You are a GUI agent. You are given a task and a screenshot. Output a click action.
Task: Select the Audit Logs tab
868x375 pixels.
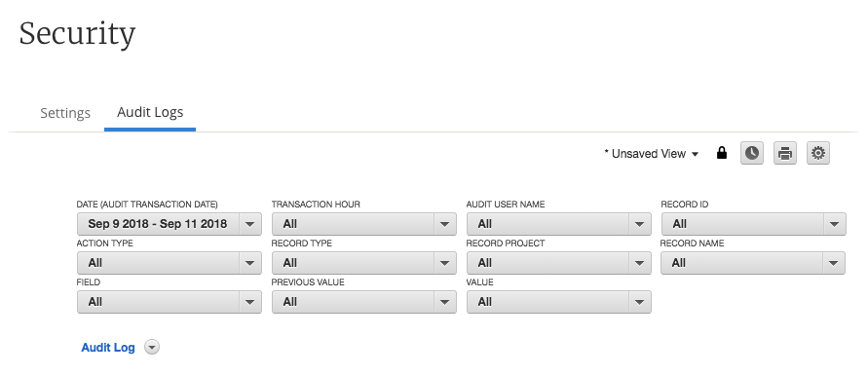tap(150, 112)
